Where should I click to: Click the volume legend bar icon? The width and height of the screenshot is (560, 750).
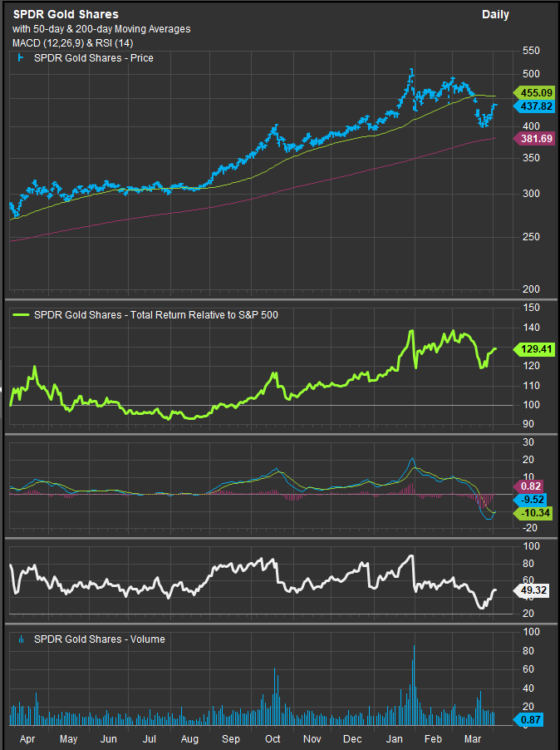pyautogui.click(x=19, y=639)
